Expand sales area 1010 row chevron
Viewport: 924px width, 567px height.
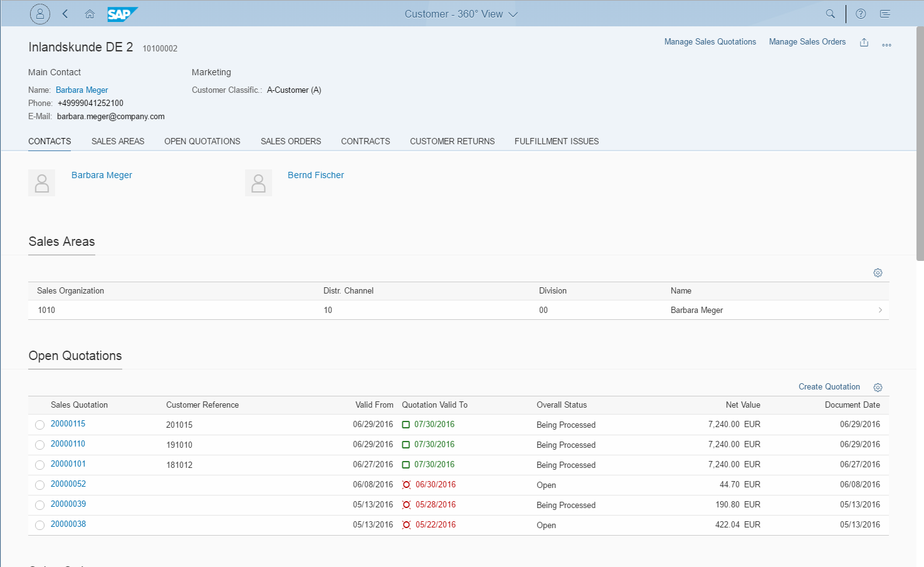(880, 310)
